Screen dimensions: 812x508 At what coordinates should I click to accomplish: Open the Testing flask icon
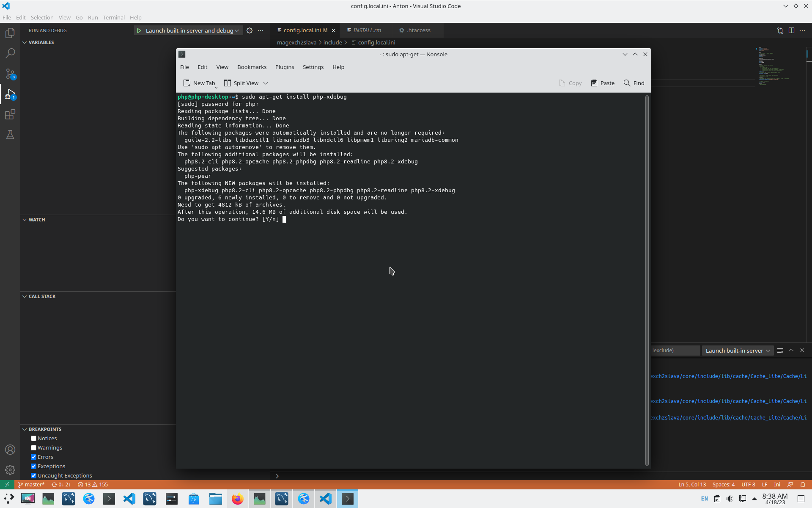(x=10, y=135)
